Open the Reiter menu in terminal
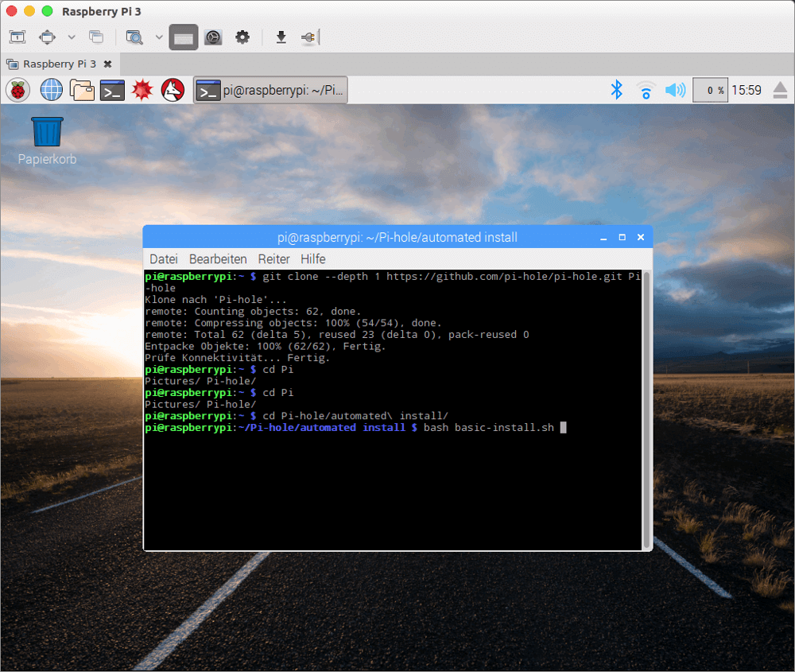The width and height of the screenshot is (795, 672). [x=273, y=259]
